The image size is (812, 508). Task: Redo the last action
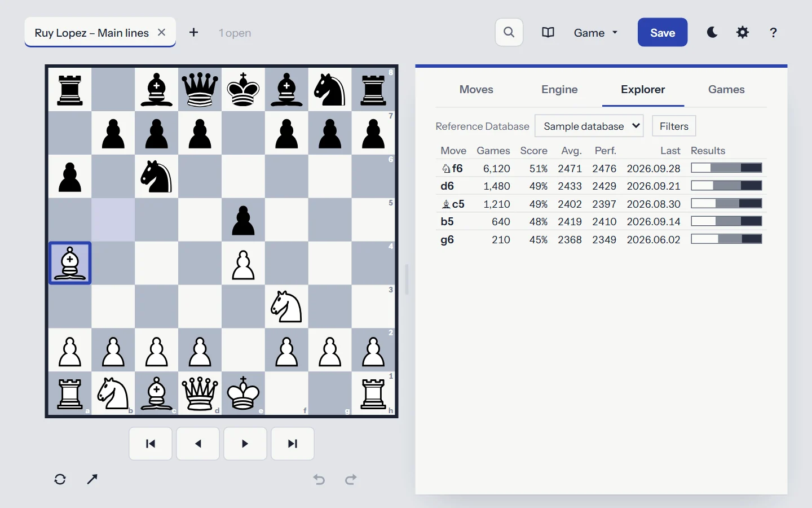point(351,479)
